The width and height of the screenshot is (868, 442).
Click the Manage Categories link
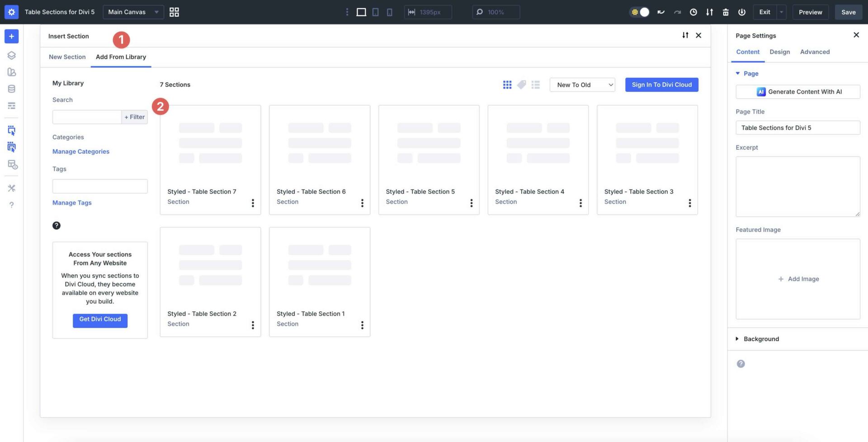81,152
